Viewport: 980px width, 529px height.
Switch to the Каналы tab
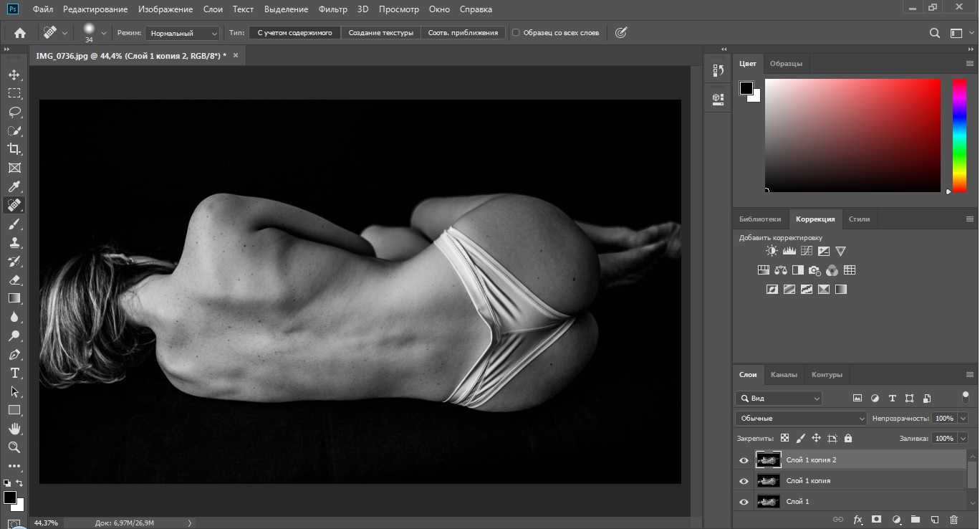click(x=784, y=374)
